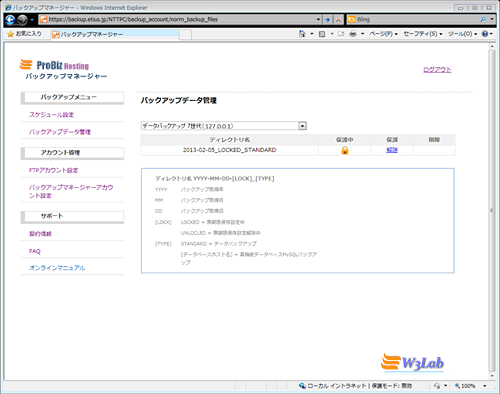The image size is (500, 394).
Task: Open a new blank tab
Action: (186, 35)
